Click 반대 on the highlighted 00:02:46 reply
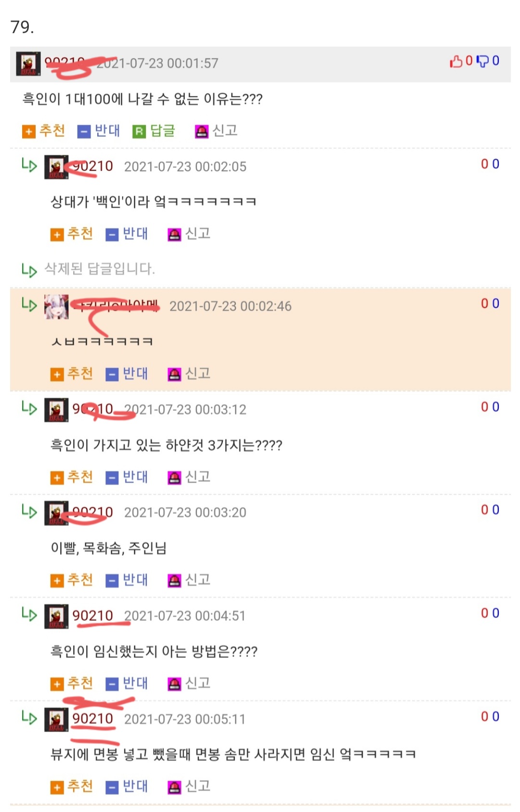This screenshot has height=812, width=520. 127,374
